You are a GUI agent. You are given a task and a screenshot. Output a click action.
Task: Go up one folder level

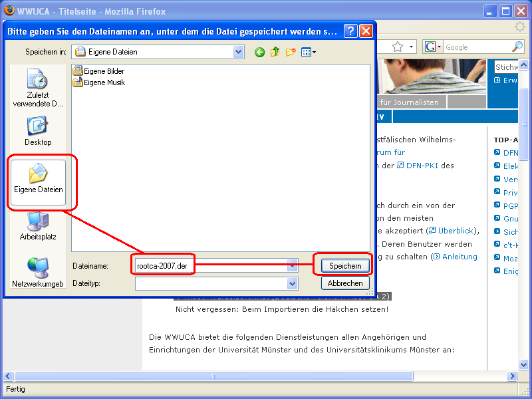[x=275, y=51]
